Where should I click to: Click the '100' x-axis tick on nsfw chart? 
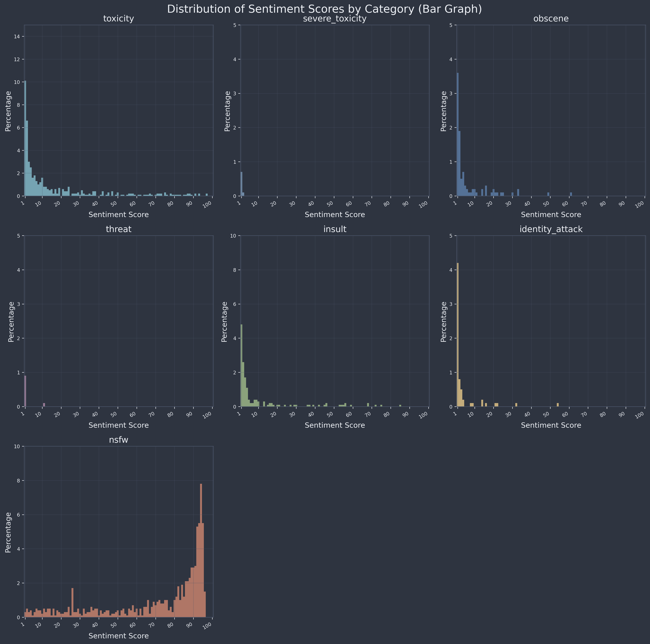207,625
